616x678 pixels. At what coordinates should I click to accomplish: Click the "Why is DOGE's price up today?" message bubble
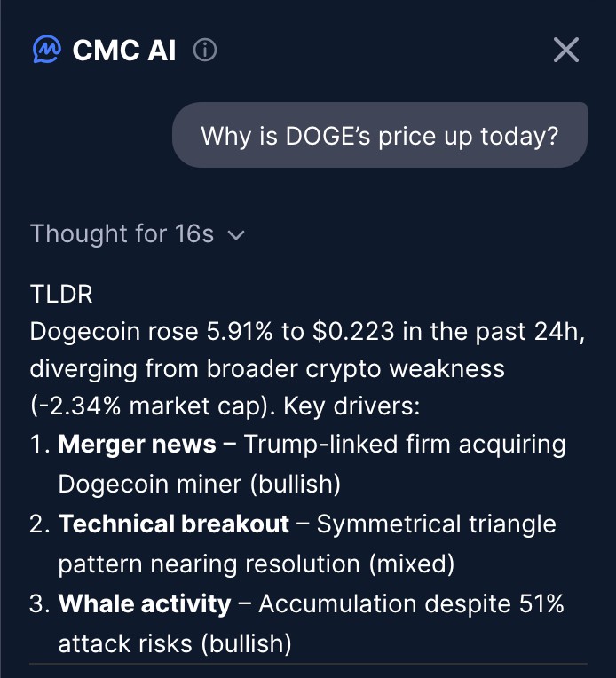tap(379, 136)
